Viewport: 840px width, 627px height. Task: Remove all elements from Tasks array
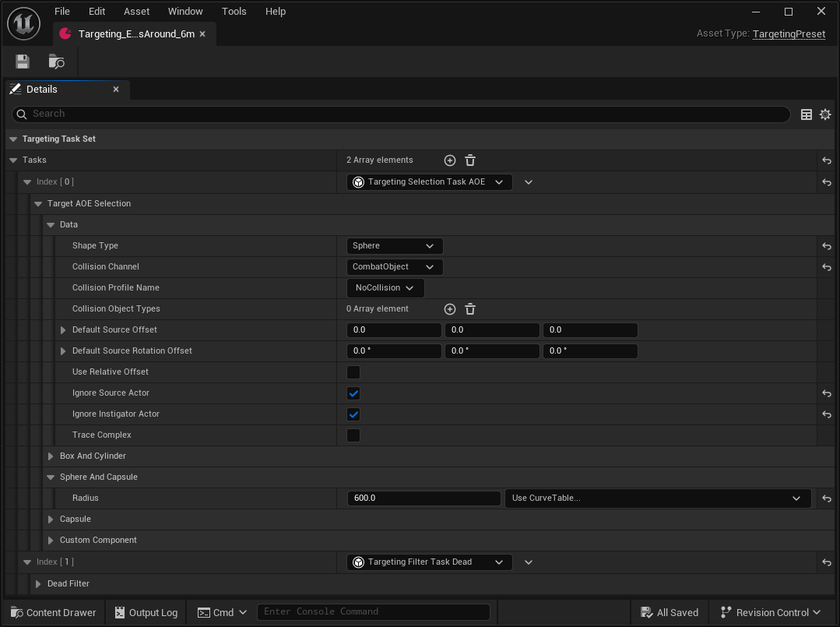pyautogui.click(x=470, y=160)
